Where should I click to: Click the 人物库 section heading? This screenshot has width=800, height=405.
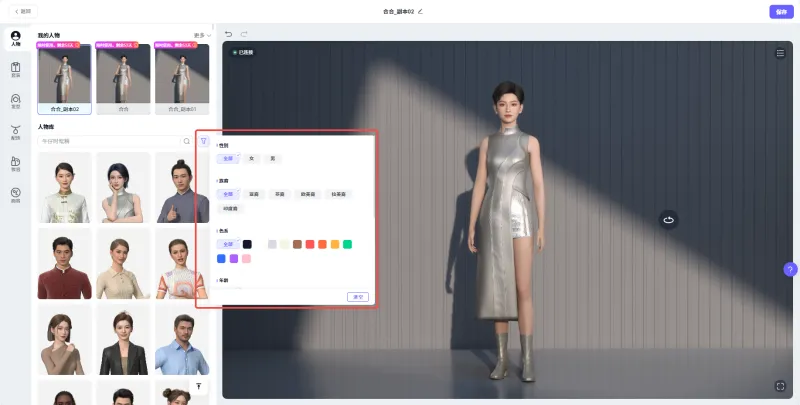tap(46, 126)
